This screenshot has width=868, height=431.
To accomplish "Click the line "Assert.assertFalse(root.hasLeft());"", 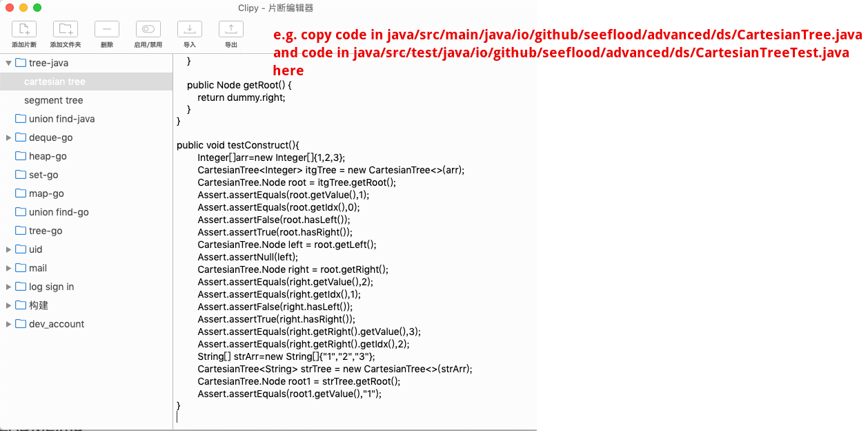I will click(274, 220).
